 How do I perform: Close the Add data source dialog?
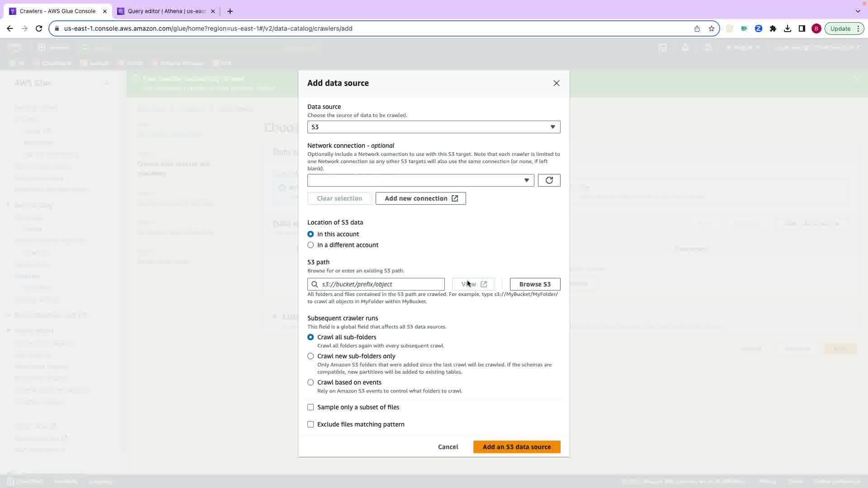tap(556, 83)
